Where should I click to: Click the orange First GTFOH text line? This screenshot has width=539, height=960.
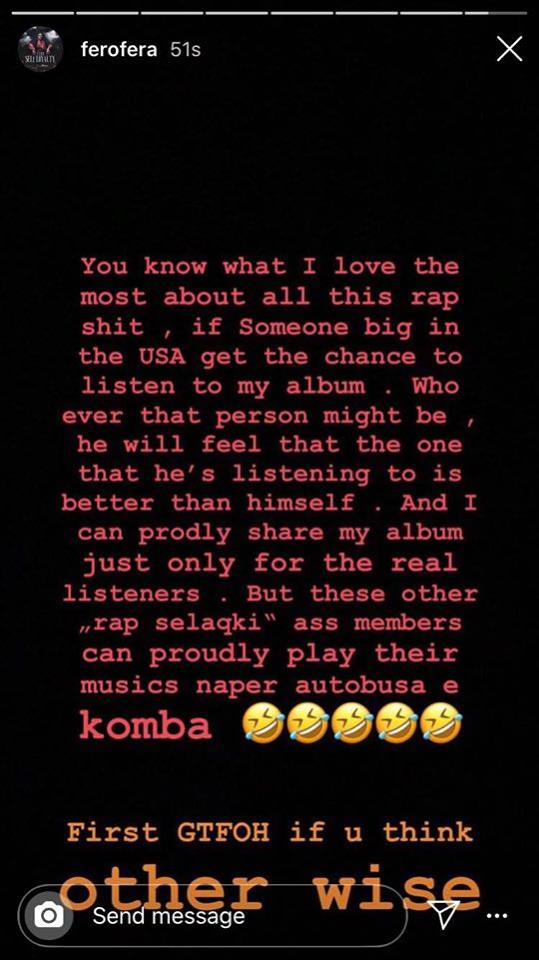(x=270, y=832)
